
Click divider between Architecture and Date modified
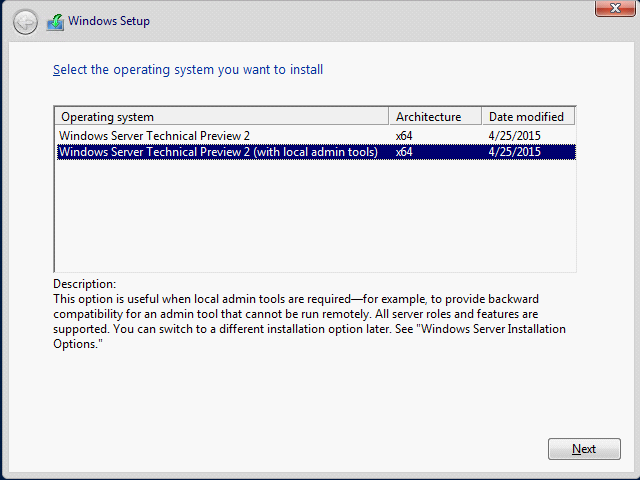482,117
